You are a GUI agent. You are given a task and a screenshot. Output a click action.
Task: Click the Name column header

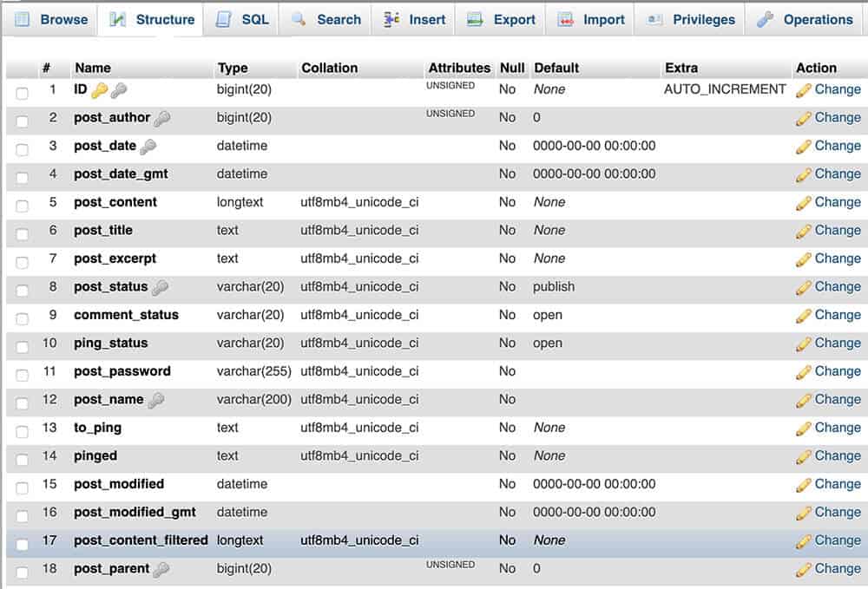pyautogui.click(x=93, y=68)
